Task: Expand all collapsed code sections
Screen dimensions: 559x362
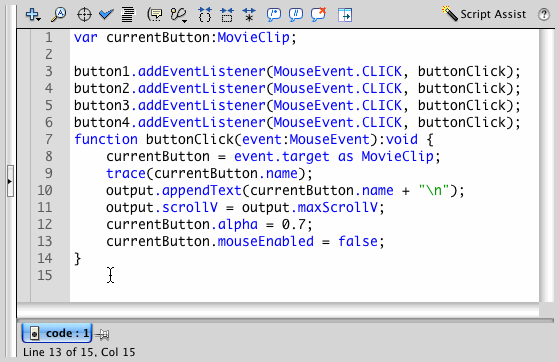Action: pyautogui.click(x=249, y=15)
